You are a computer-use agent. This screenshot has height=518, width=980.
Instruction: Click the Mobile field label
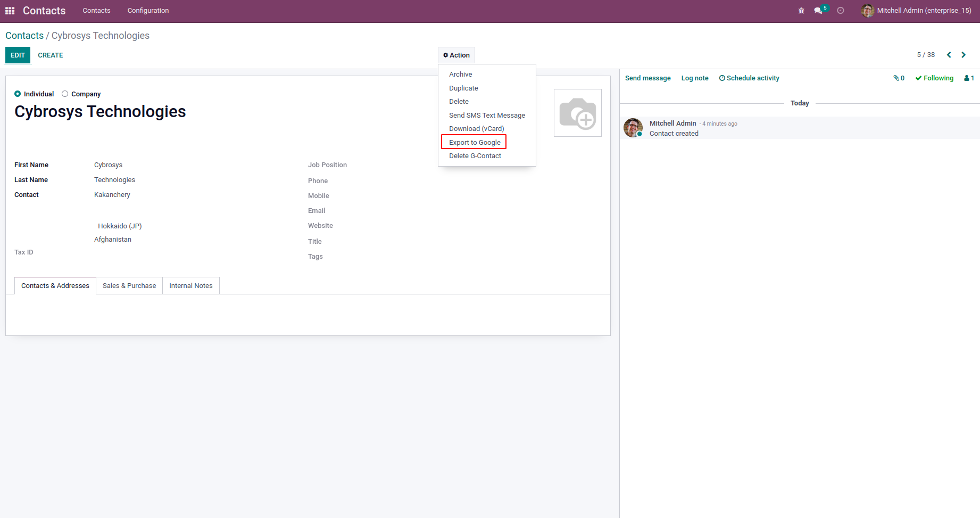tap(319, 196)
